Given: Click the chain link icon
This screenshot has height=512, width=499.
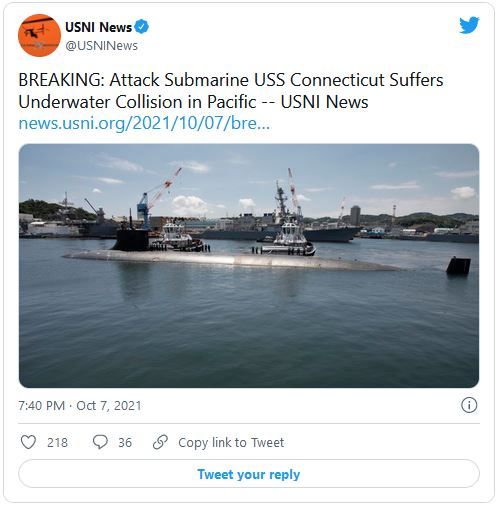Looking at the screenshot, I should pyautogui.click(x=160, y=442).
